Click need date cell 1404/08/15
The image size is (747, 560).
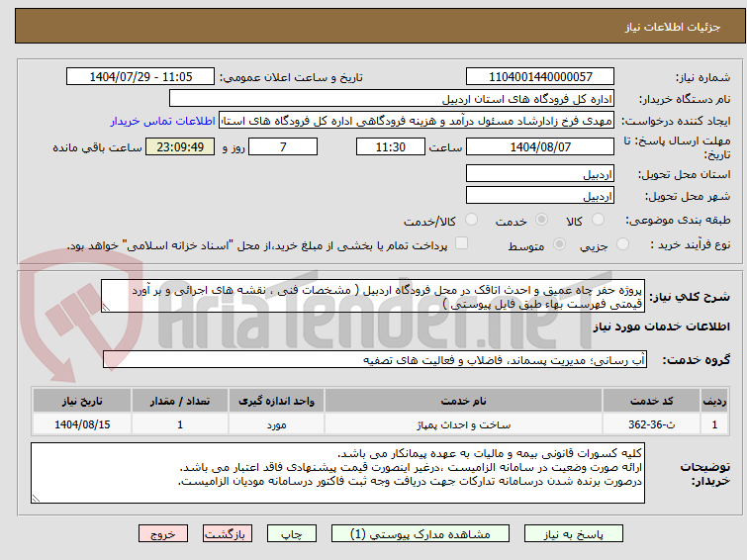click(82, 424)
